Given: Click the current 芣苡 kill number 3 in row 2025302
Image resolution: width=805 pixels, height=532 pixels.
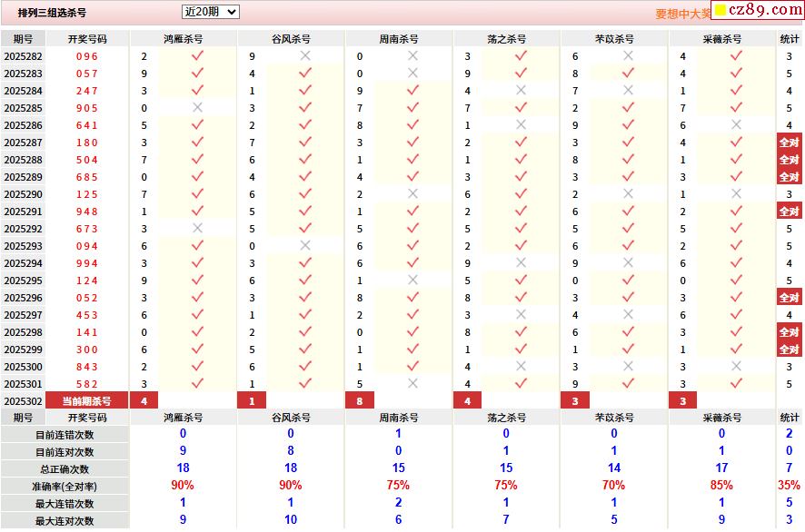Looking at the screenshot, I should click(575, 400).
